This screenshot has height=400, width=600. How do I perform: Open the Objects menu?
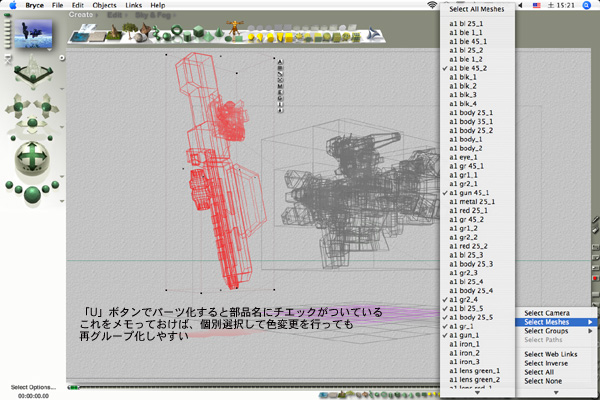click(104, 5)
